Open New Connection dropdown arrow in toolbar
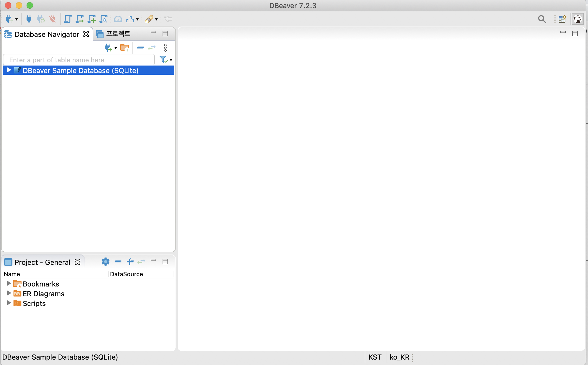The image size is (588, 365). coord(17,19)
